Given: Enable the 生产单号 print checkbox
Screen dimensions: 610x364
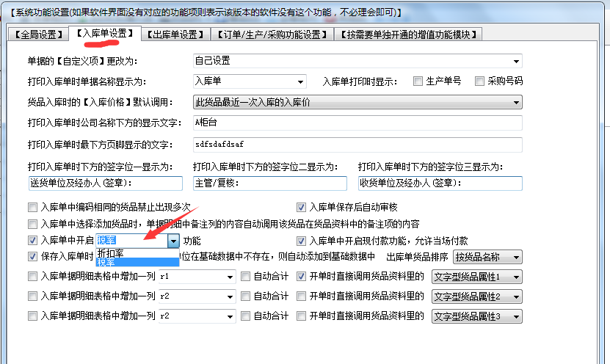Looking at the screenshot, I should pos(418,81).
